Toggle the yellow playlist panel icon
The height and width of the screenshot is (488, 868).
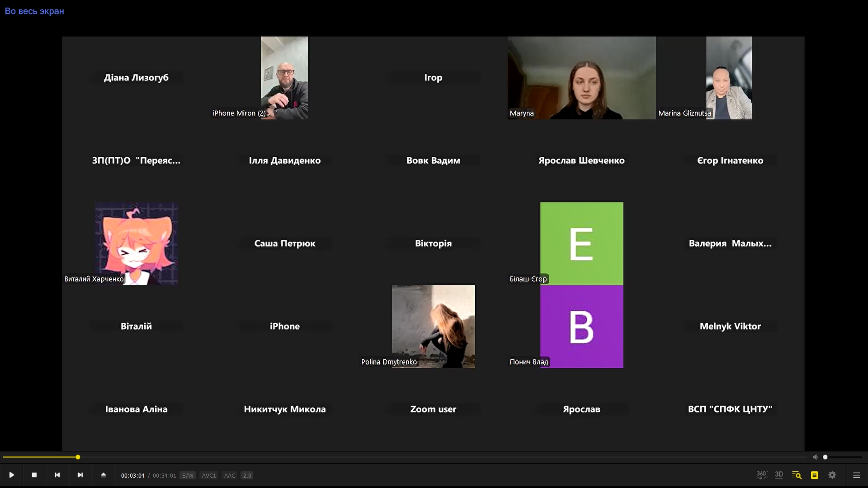coord(815,475)
